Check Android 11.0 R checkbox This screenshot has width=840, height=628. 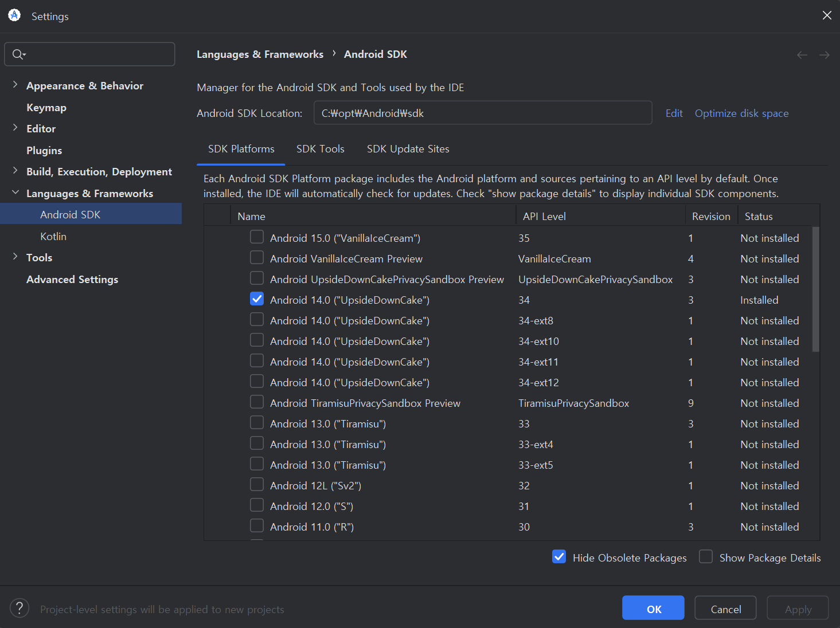coord(257,525)
